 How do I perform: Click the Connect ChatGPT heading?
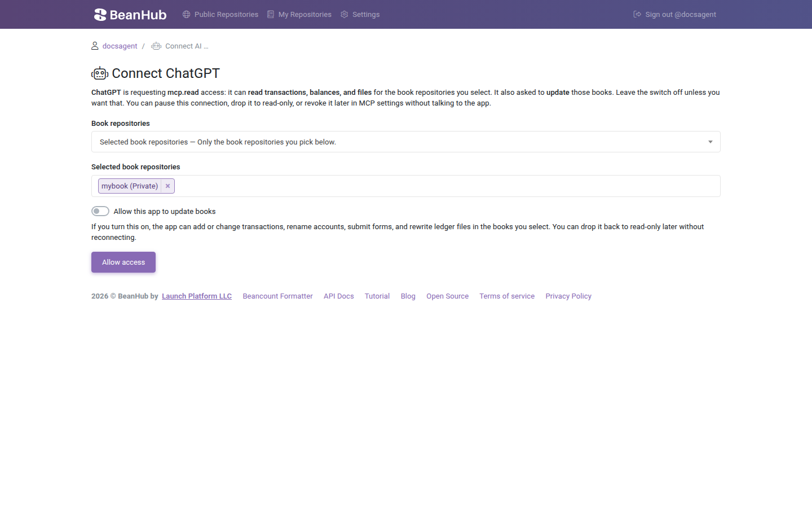[166, 73]
